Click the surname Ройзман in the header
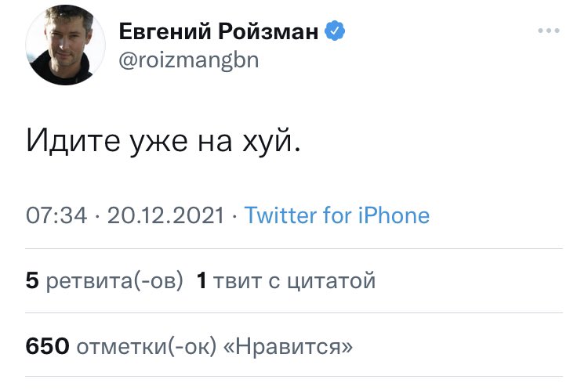Image resolution: width=588 pixels, height=390 pixels. point(268,31)
